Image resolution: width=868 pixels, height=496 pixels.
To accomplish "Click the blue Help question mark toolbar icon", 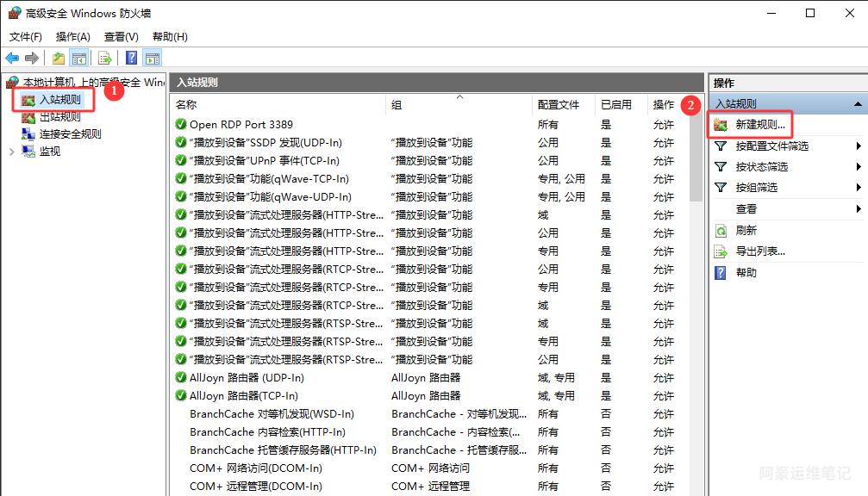I will tap(131, 58).
